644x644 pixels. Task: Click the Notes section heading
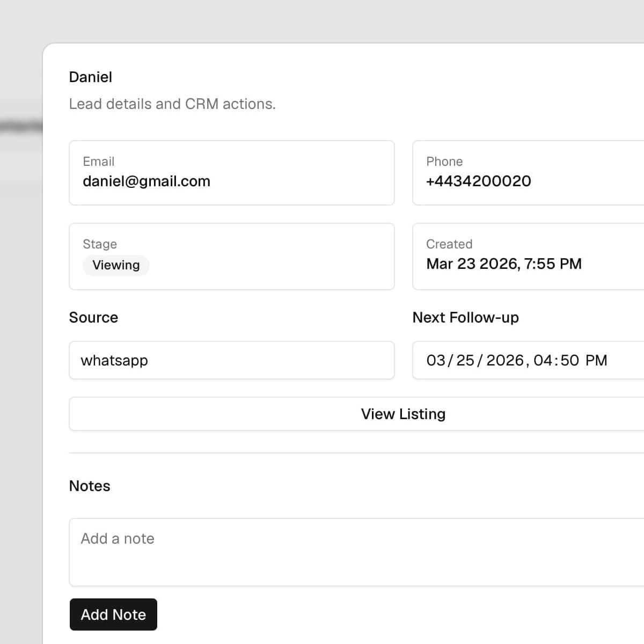click(90, 486)
